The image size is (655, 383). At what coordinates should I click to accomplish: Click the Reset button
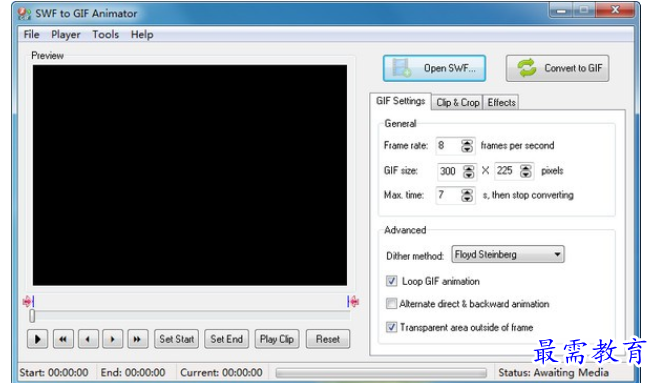328,339
